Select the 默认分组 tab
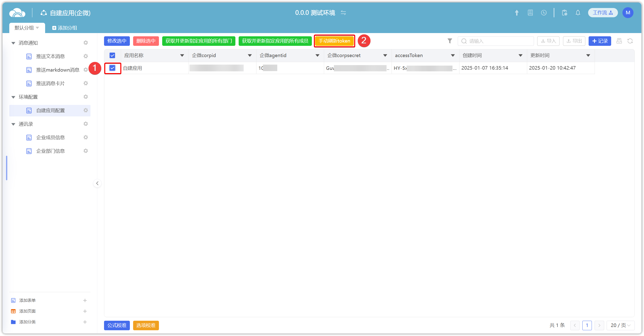Image resolution: width=644 pixels, height=336 pixels. coord(27,28)
